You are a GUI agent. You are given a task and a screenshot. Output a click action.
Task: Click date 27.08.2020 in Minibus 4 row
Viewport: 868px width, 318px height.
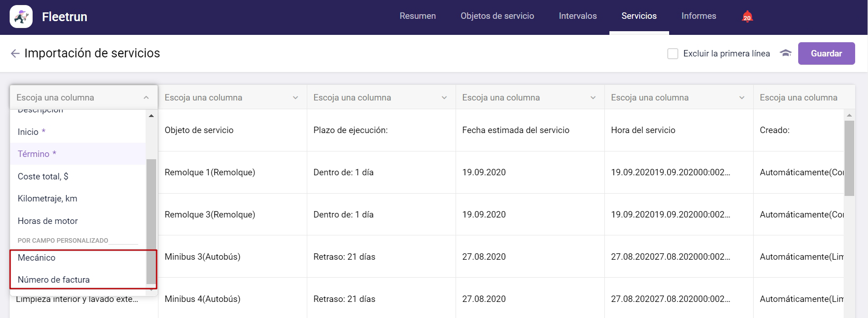coord(530,299)
